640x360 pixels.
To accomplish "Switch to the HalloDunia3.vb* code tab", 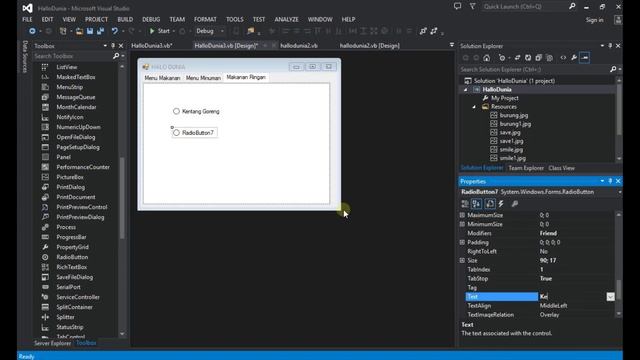I will click(152, 46).
